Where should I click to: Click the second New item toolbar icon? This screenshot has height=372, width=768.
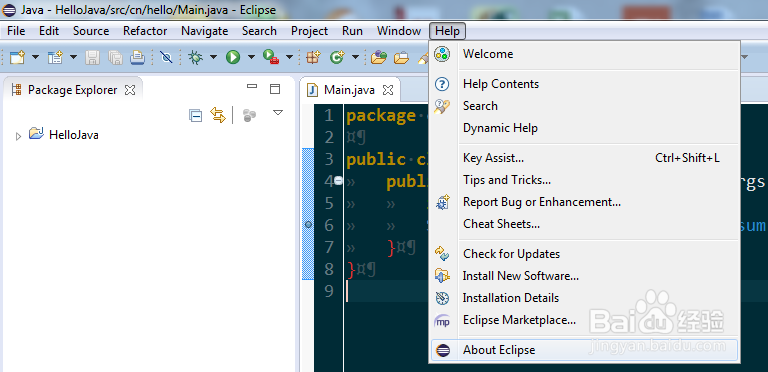(55, 57)
